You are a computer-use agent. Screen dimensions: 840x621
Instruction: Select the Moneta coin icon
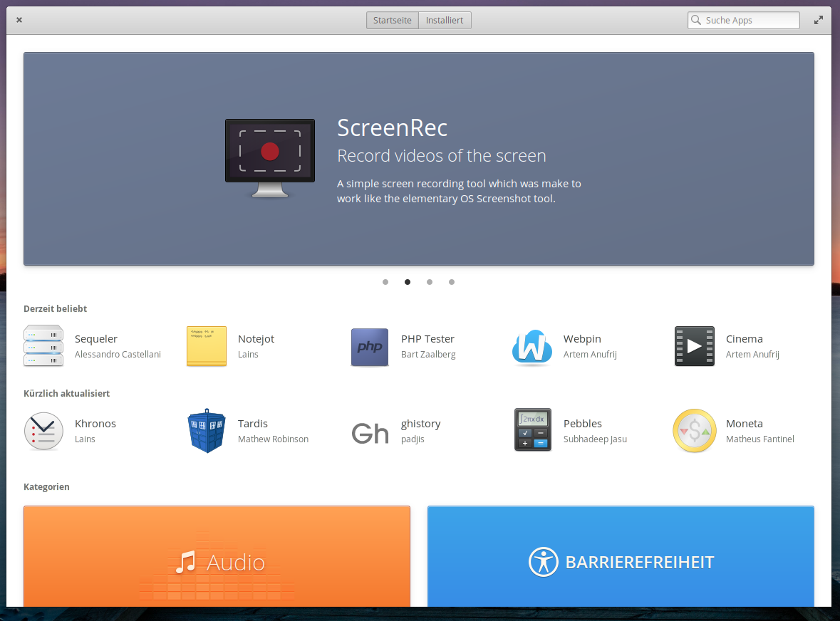coord(694,431)
